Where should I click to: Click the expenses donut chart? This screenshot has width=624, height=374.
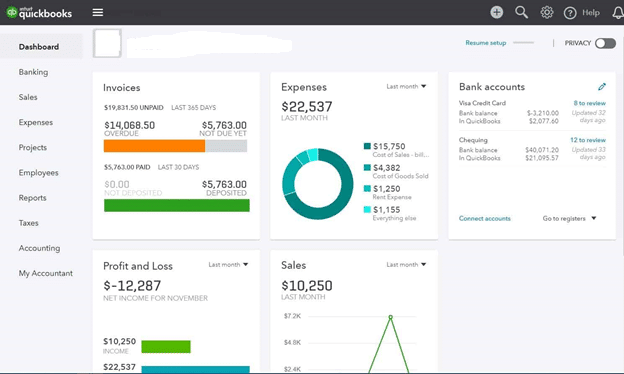point(318,183)
